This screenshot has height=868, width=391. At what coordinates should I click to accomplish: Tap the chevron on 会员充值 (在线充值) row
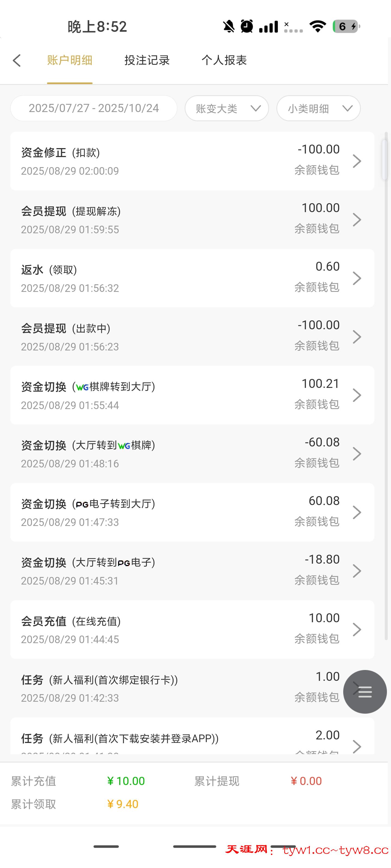pos(357,629)
